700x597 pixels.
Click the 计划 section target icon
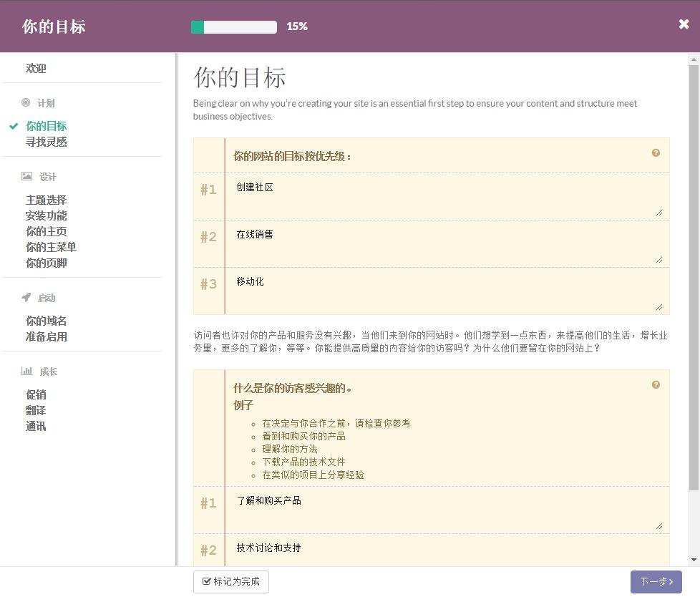[27, 103]
